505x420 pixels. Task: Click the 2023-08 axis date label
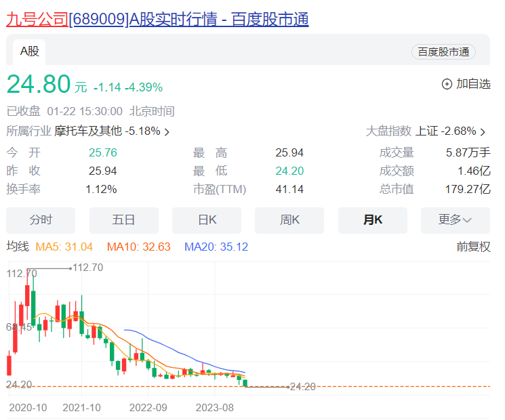click(x=214, y=408)
